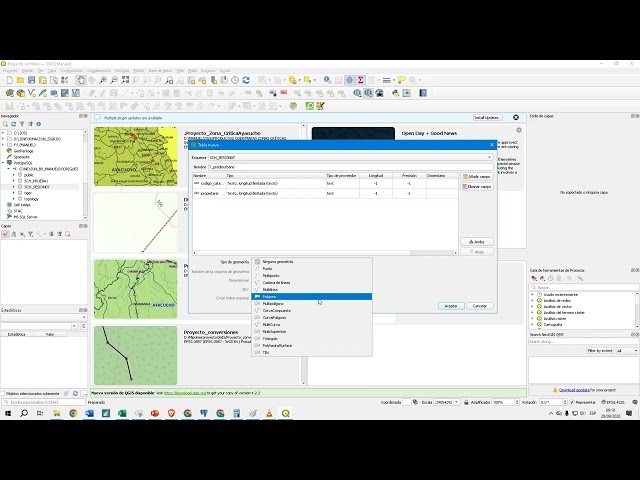Click the 'Añadir campo' button
The height and width of the screenshot is (480, 640).
[477, 177]
